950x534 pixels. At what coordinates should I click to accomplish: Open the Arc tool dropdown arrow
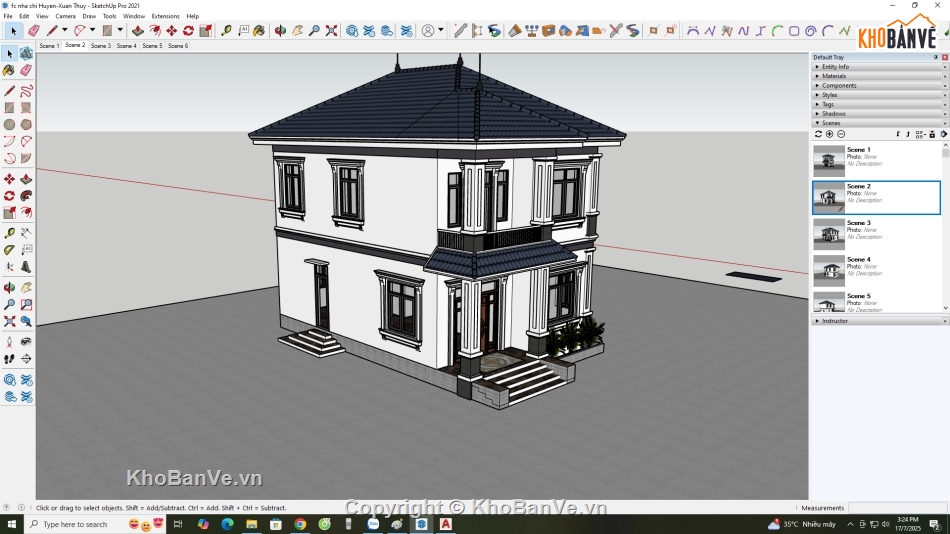coord(92,30)
